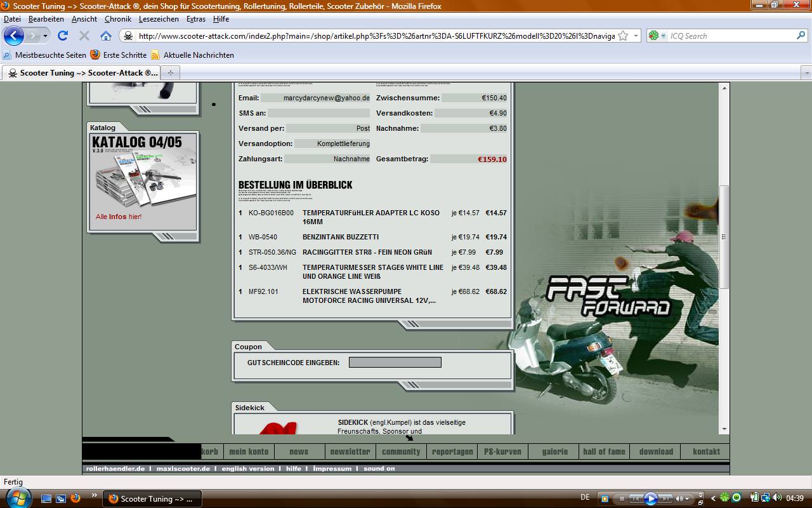Open the Bearbeiten menu
Screen dimensions: 812x508
pyautogui.click(x=46, y=19)
